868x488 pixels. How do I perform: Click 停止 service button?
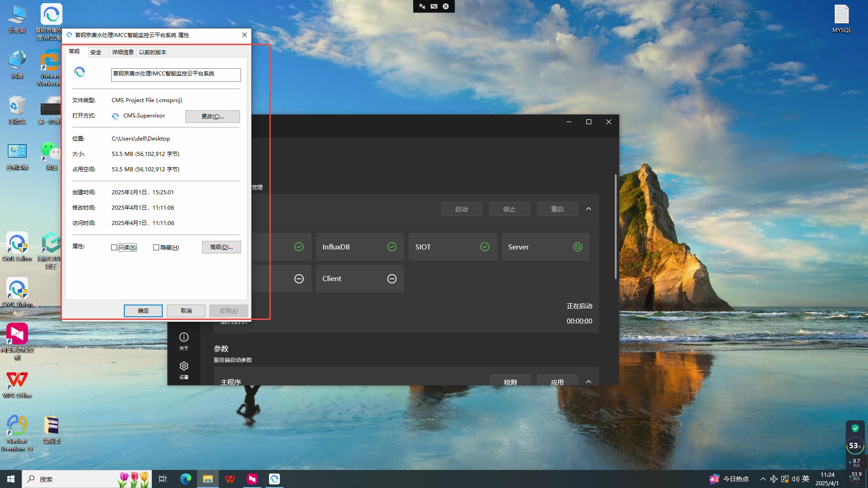tap(509, 209)
